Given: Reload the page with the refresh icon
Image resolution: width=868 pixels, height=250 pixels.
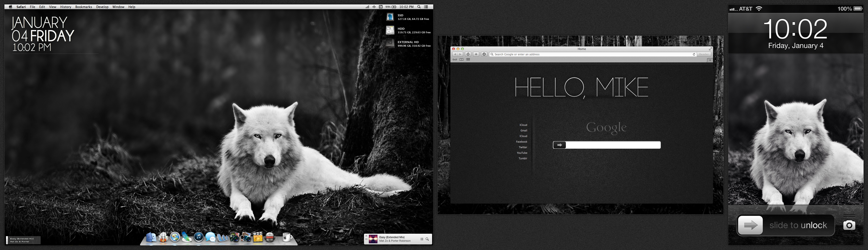Looking at the screenshot, I should (694, 54).
